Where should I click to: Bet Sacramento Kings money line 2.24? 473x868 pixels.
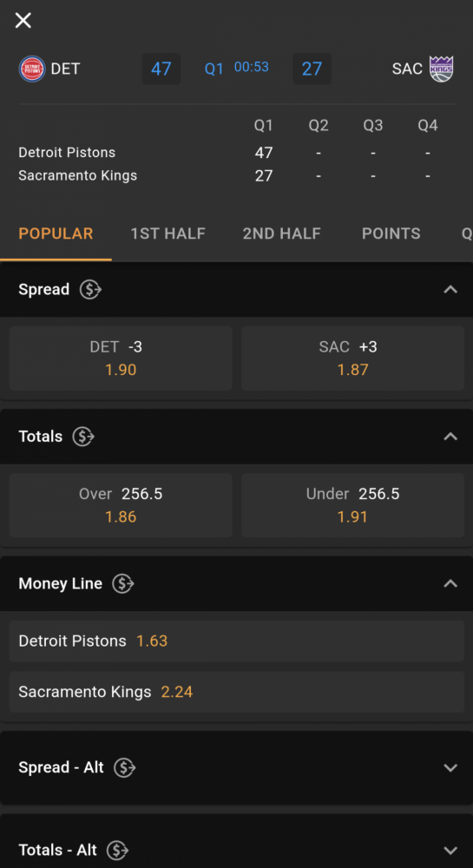pyautogui.click(x=236, y=692)
